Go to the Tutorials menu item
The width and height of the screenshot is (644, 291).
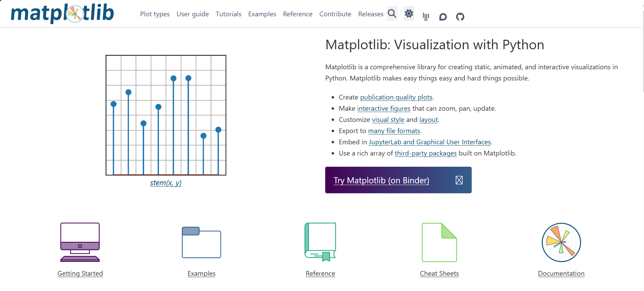[228, 14]
